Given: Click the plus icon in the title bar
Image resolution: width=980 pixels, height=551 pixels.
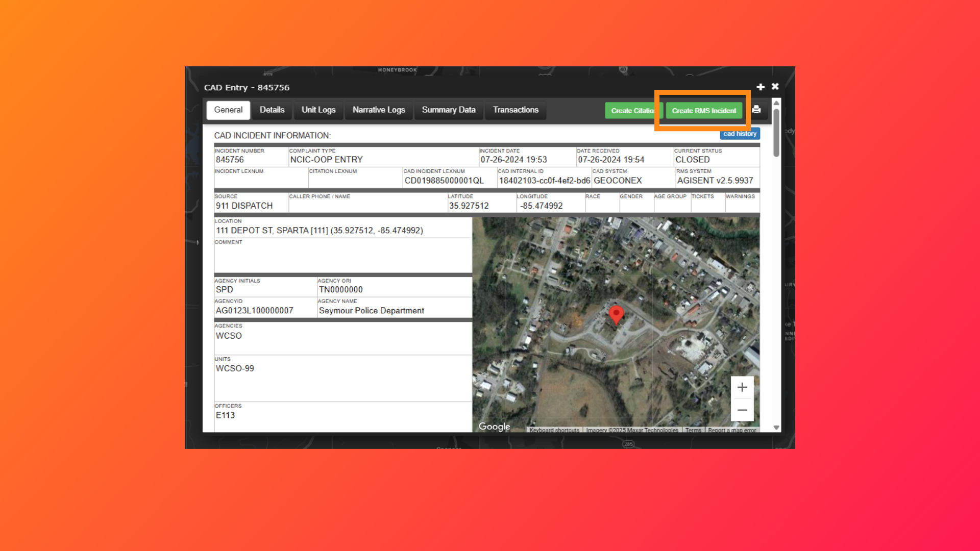Looking at the screenshot, I should 761,87.
